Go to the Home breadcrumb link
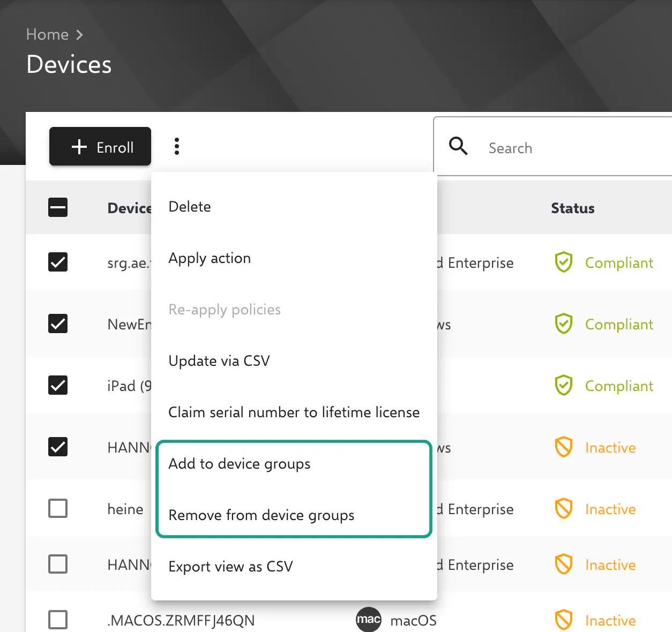Image resolution: width=672 pixels, height=632 pixels. coord(47,35)
